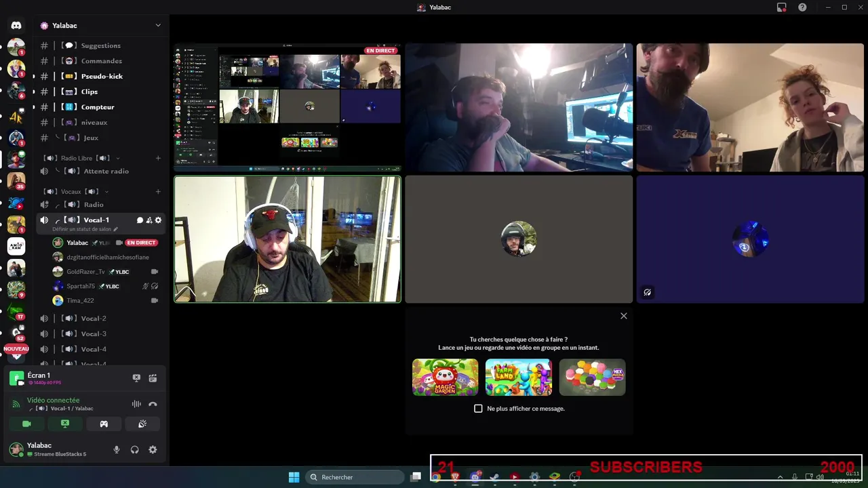The image size is (868, 488).
Task: Disconnect from voice with hang-up icon
Action: click(x=153, y=404)
